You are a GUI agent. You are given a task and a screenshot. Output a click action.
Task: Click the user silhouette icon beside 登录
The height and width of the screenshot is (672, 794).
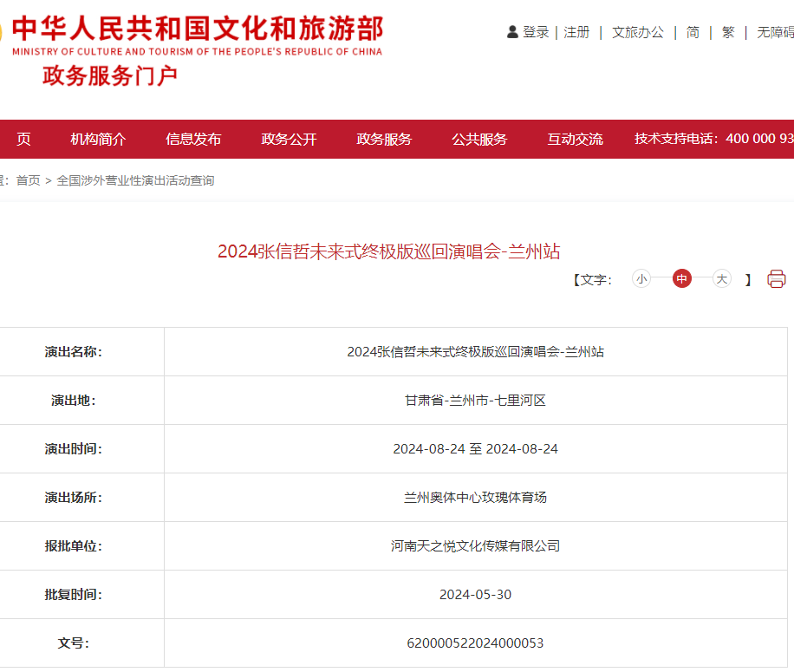511,32
